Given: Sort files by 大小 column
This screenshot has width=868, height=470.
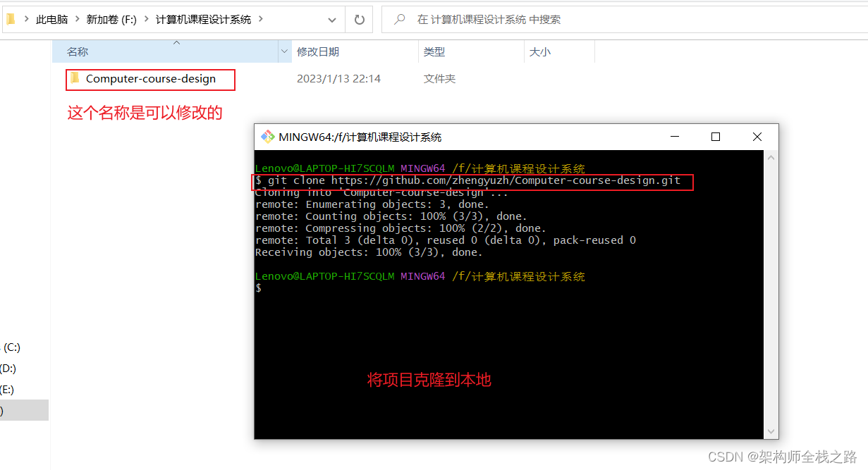Looking at the screenshot, I should coord(540,51).
